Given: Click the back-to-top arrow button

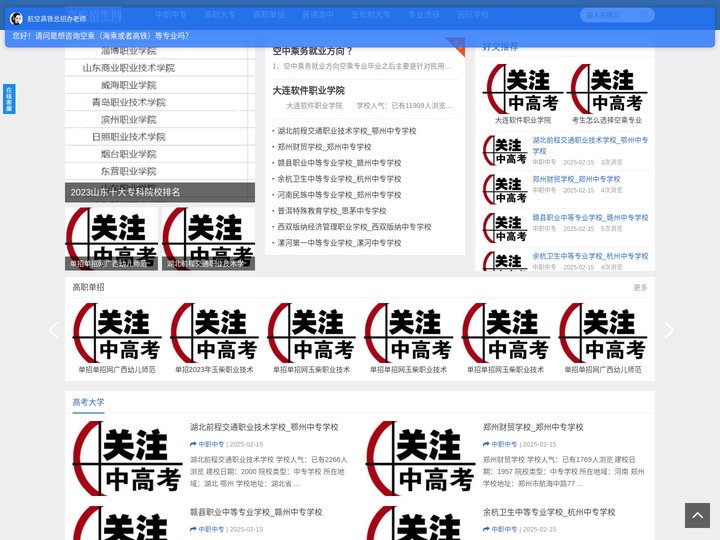Looking at the screenshot, I should pyautogui.click(x=697, y=515).
